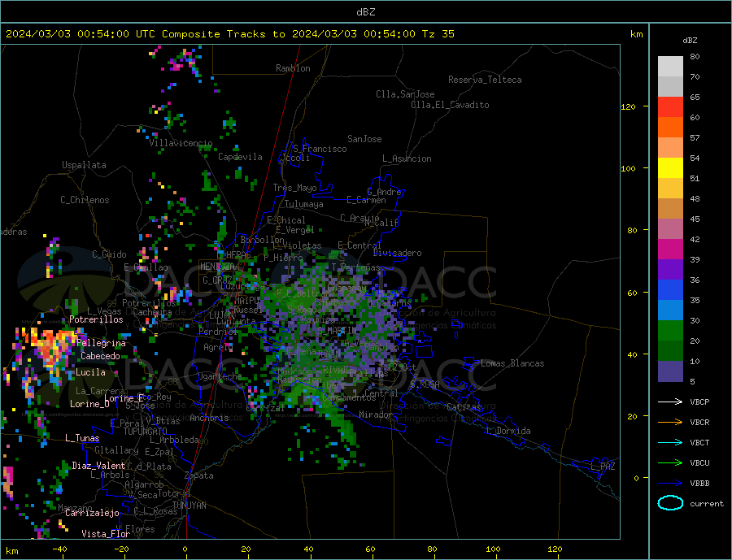Pick the dark orange 57-60 dBZ band
Screen dimensions: 732x560
(x=670, y=128)
